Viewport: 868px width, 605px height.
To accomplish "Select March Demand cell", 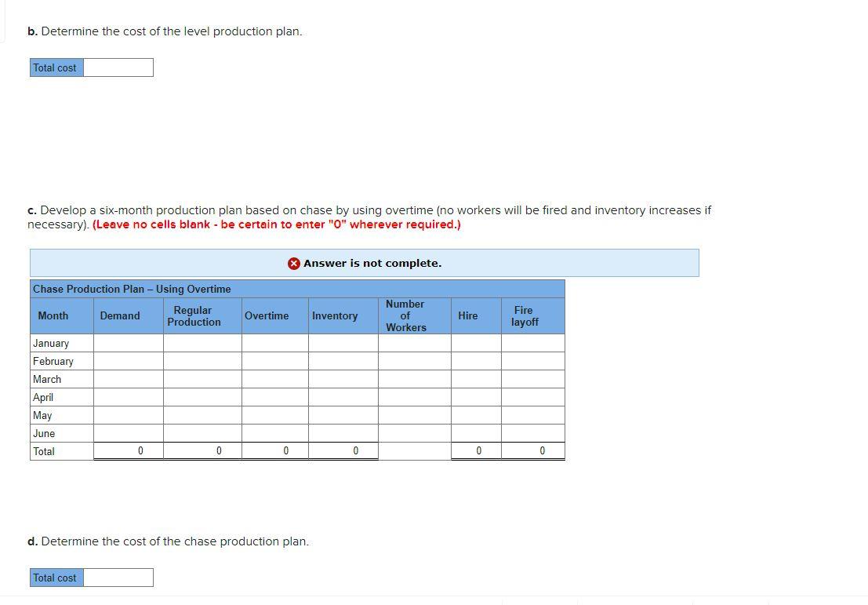I will tap(129, 379).
